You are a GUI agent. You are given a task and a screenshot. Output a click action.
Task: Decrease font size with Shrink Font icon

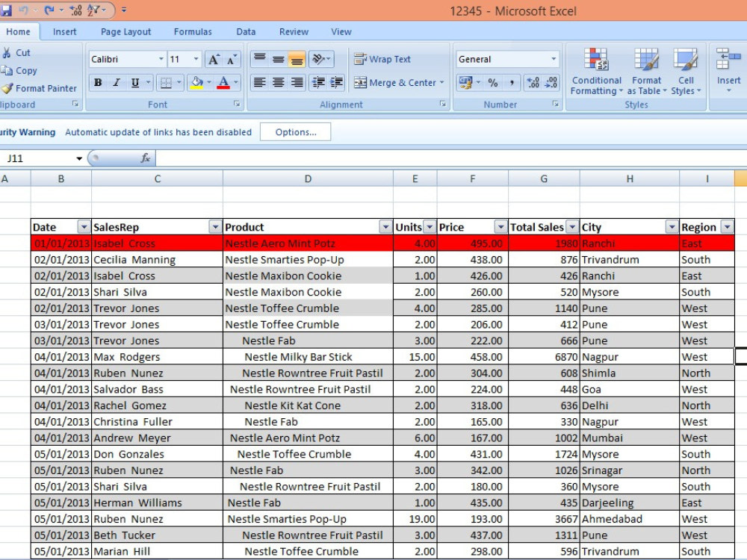[x=231, y=59]
